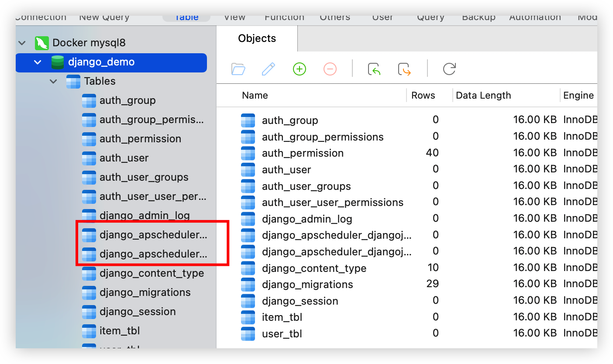Collapse the Docker mysql8 connection
The width and height of the screenshot is (613, 364).
pos(22,43)
